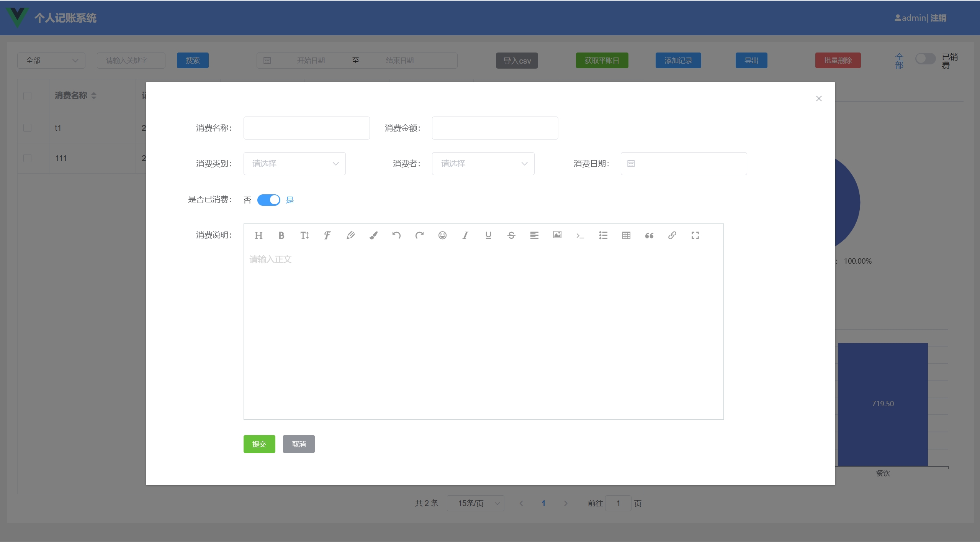Viewport: 980px width, 542px height.
Task: Close the dialog with the X icon
Action: pyautogui.click(x=819, y=99)
